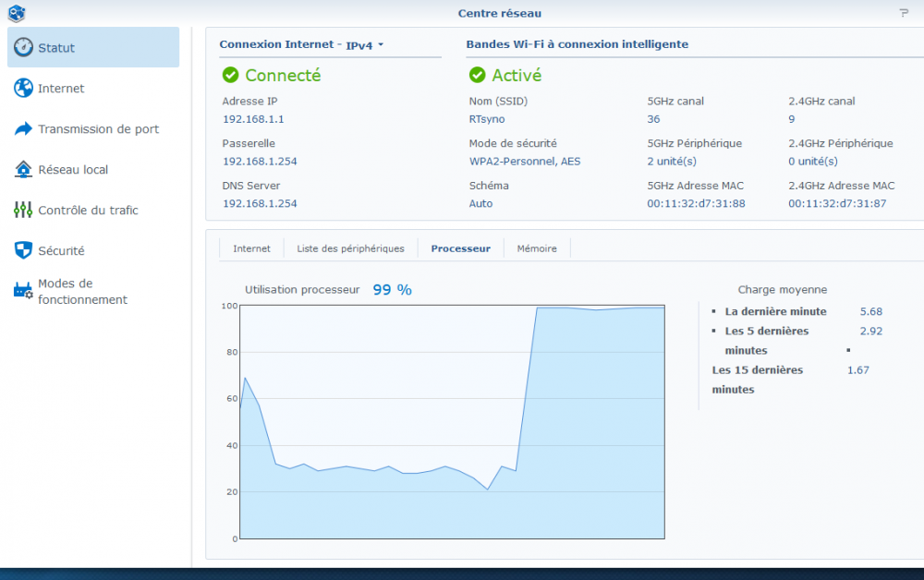This screenshot has height=580, width=924.
Task: Open the Réseau local house icon
Action: [x=23, y=169]
